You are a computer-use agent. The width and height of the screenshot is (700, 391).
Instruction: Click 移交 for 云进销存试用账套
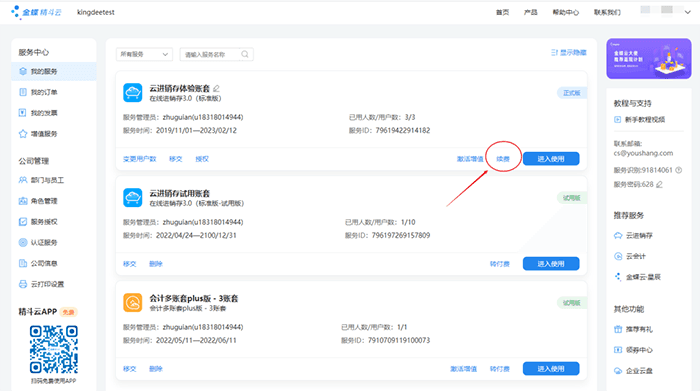pyautogui.click(x=130, y=264)
